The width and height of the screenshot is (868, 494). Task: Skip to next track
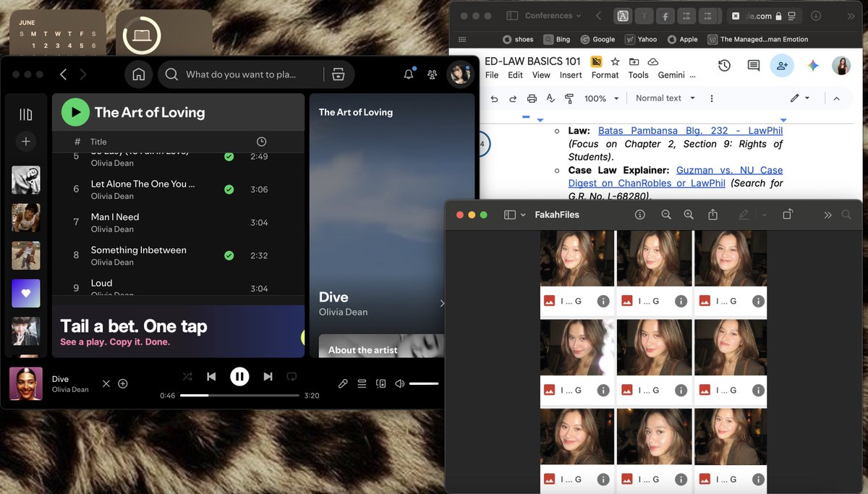(x=268, y=376)
